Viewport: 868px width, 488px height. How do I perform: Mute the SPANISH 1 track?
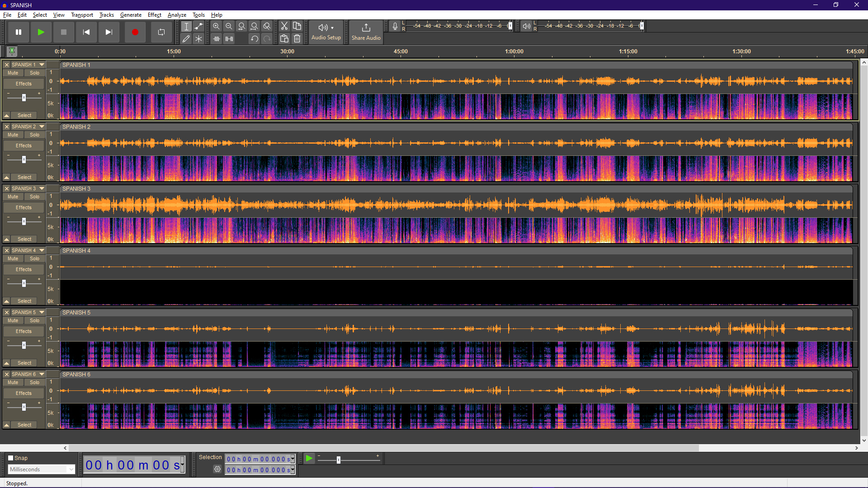[13, 73]
